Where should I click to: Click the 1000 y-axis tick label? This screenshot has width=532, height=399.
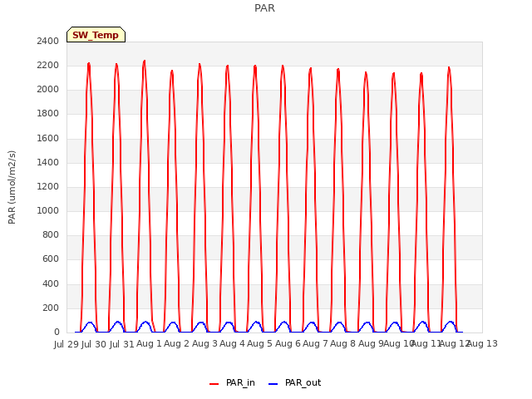coord(48,210)
